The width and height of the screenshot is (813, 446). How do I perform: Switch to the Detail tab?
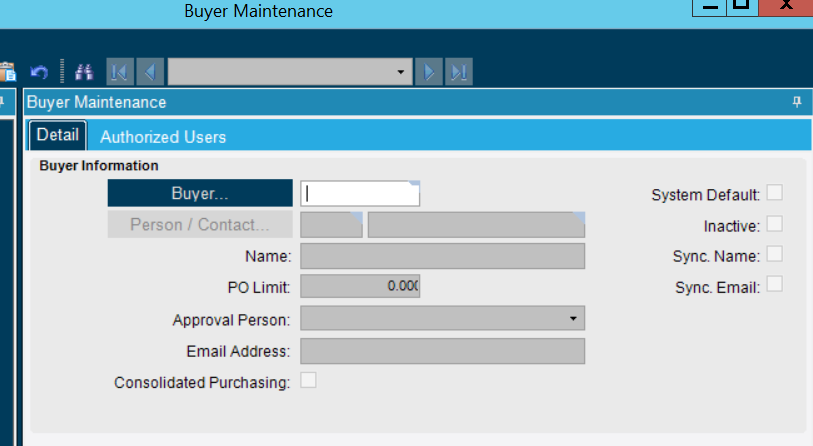(58, 135)
